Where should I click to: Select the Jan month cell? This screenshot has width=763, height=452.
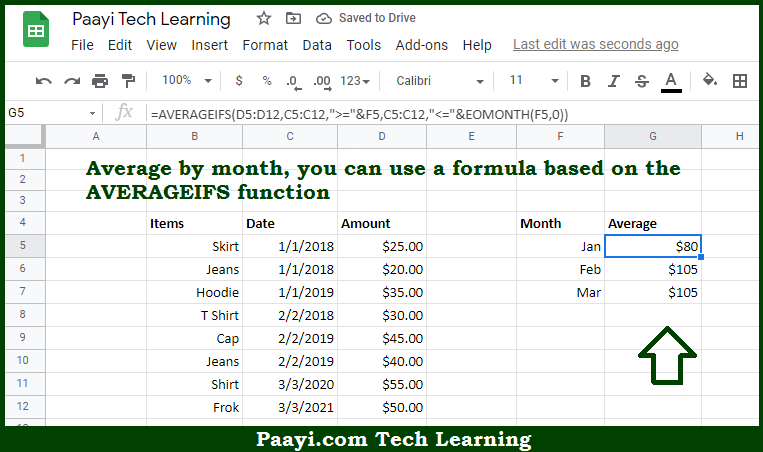561,246
